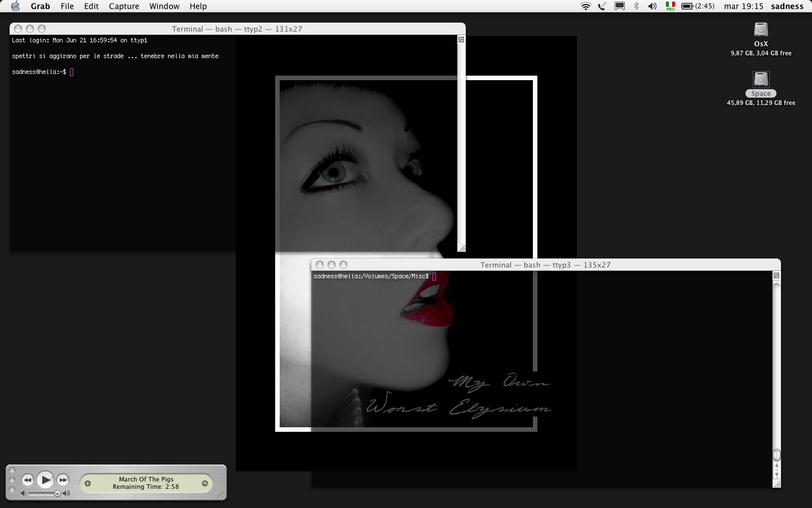Open the Window menu
The image size is (812, 508).
164,6
